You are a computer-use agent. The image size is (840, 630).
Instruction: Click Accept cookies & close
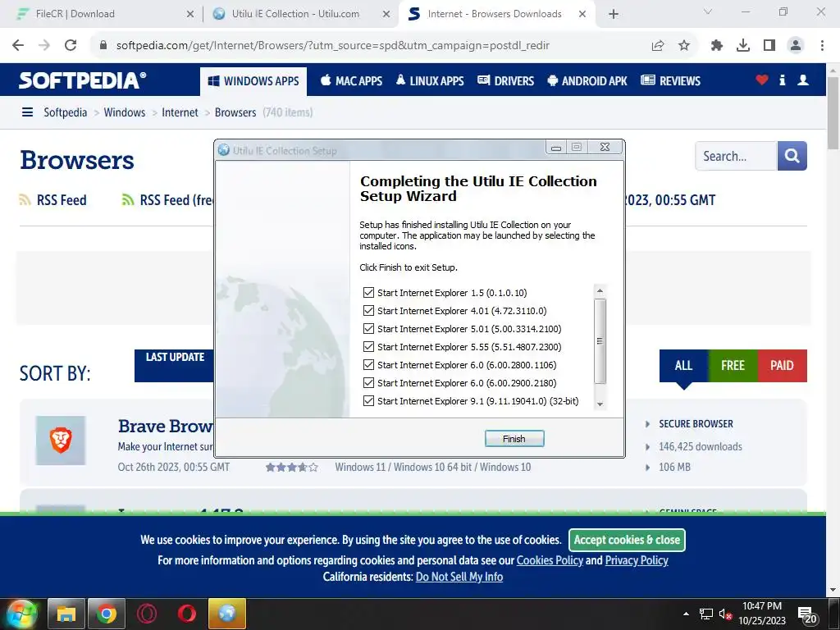[627, 540]
